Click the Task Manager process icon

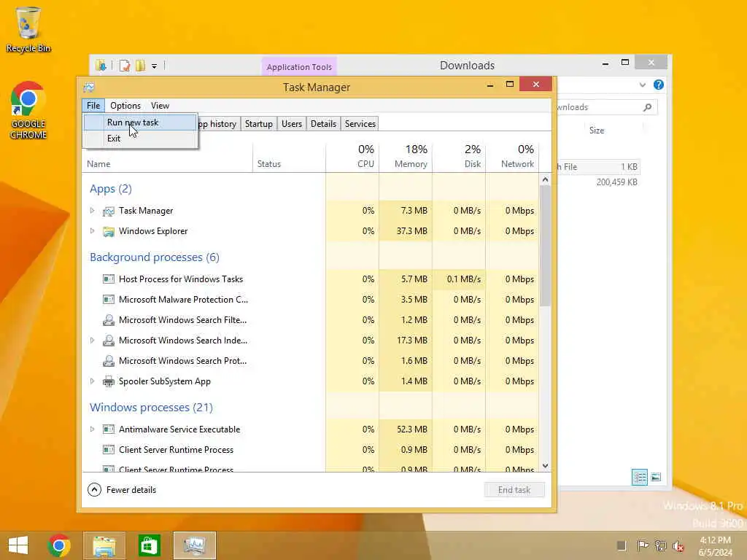(109, 211)
